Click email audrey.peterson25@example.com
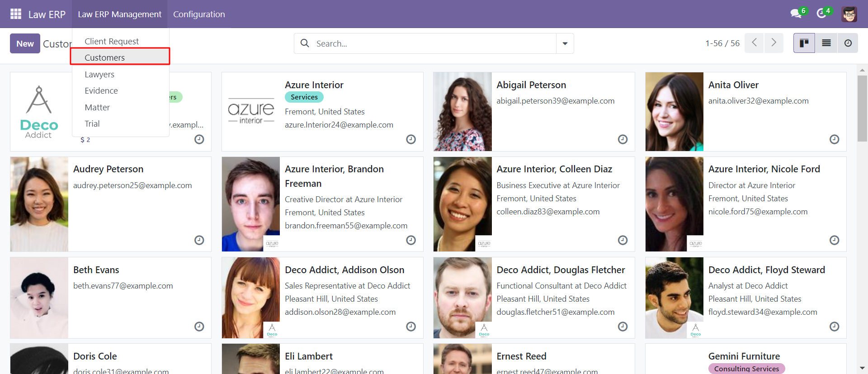868x374 pixels. 132,185
